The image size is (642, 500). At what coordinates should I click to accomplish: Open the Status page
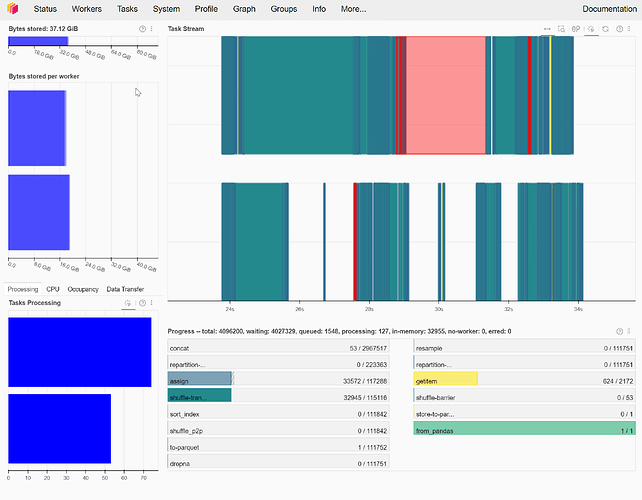(45, 9)
